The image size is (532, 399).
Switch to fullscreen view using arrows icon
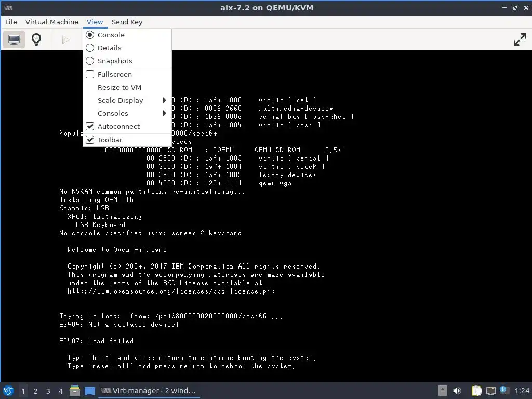(x=520, y=39)
